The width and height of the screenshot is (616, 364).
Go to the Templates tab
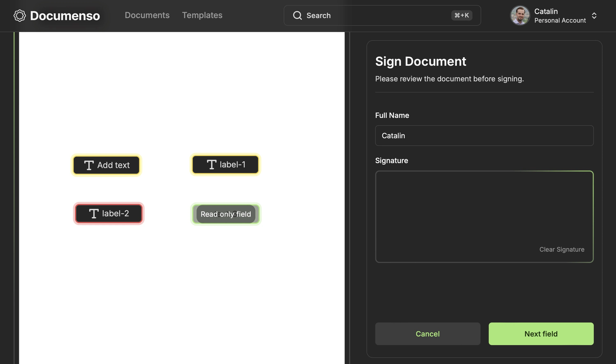coord(202,15)
